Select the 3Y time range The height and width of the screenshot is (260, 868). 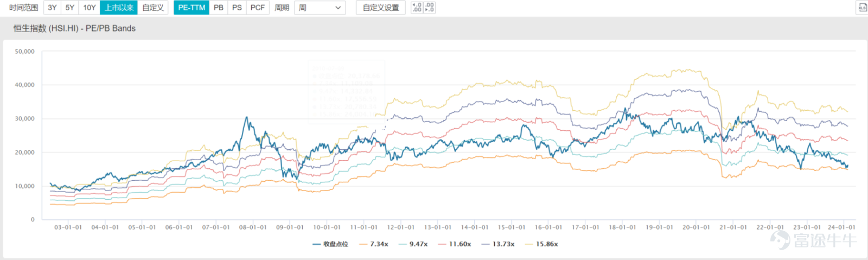pos(52,8)
